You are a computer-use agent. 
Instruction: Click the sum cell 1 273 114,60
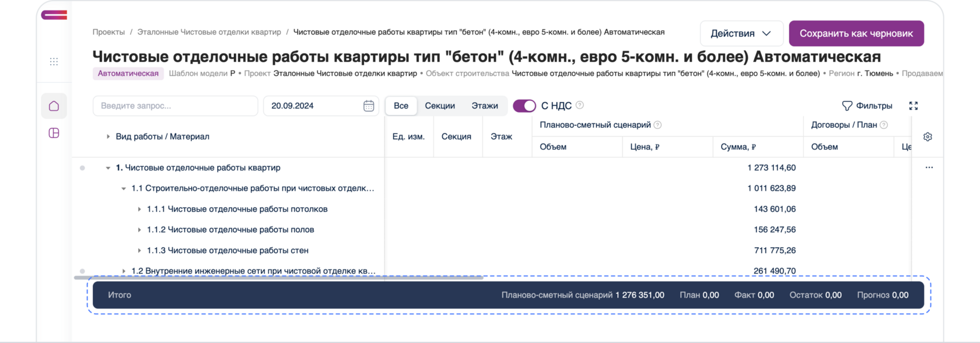(x=771, y=168)
